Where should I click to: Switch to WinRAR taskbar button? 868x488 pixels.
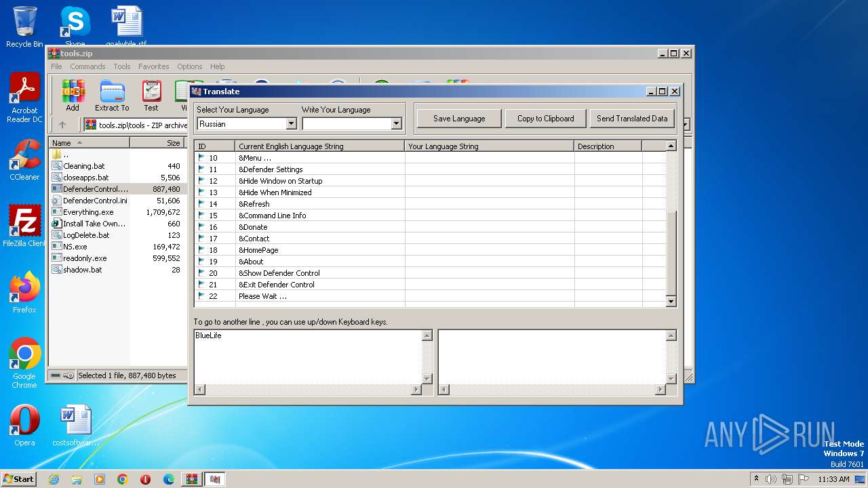tap(192, 479)
